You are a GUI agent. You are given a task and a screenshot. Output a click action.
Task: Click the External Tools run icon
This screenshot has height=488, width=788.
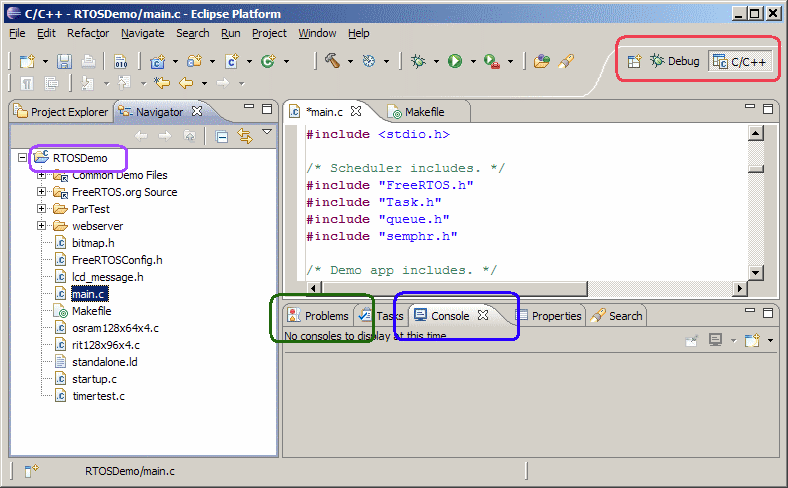491,61
